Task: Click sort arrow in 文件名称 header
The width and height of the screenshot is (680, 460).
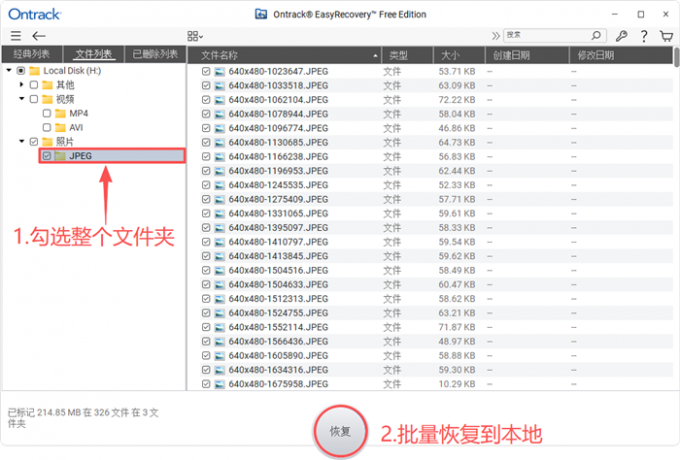Action: 375,55
